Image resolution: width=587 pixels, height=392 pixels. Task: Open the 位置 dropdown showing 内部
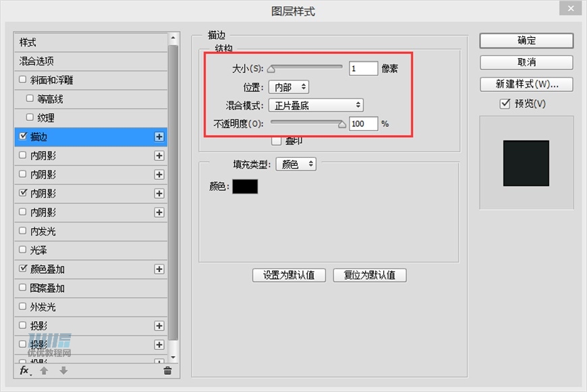coord(289,86)
